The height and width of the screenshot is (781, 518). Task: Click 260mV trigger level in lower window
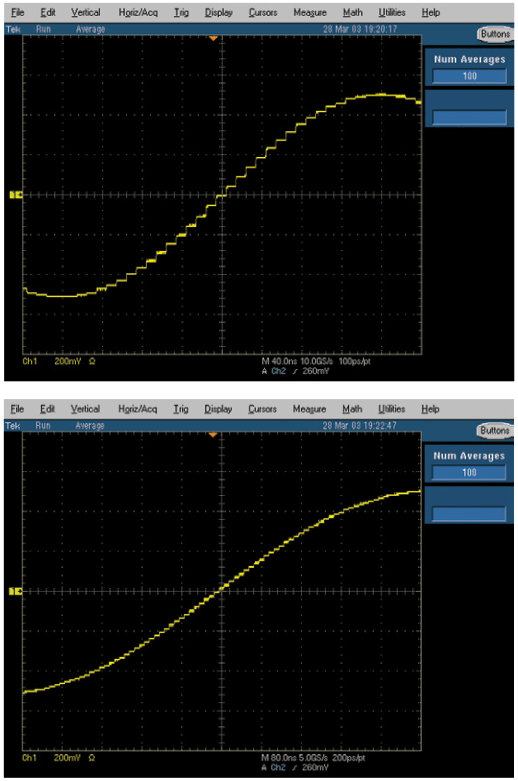click(x=315, y=768)
